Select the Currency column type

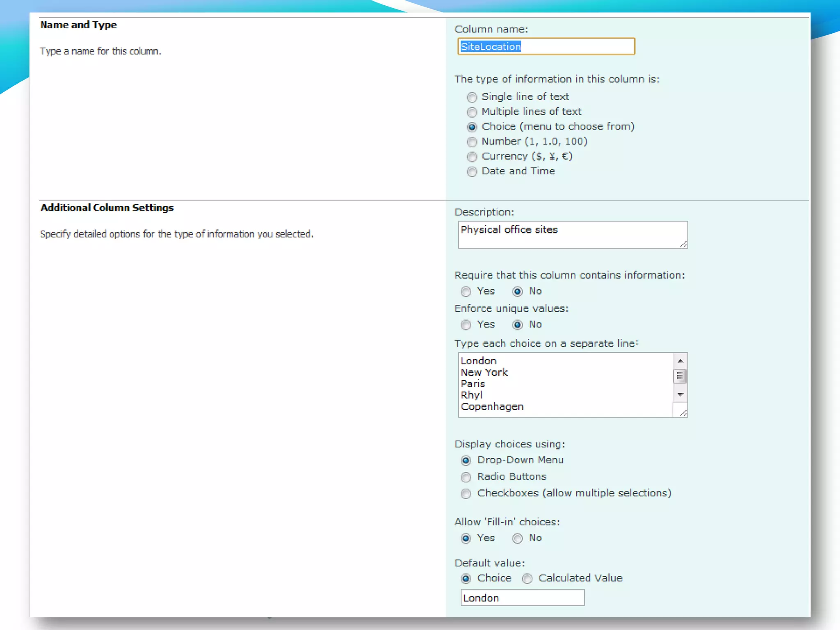tap(472, 157)
